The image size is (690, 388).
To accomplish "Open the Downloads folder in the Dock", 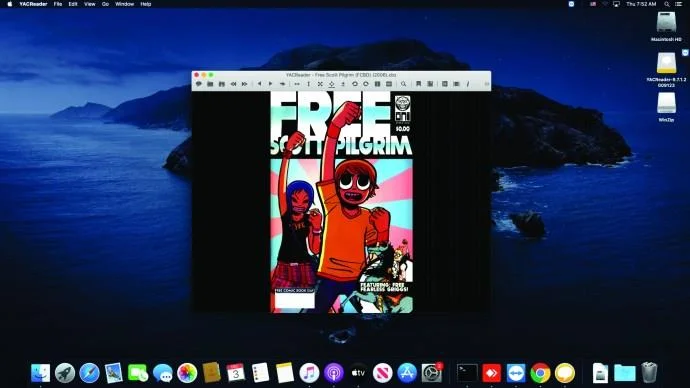I will pyautogui.click(x=625, y=373).
